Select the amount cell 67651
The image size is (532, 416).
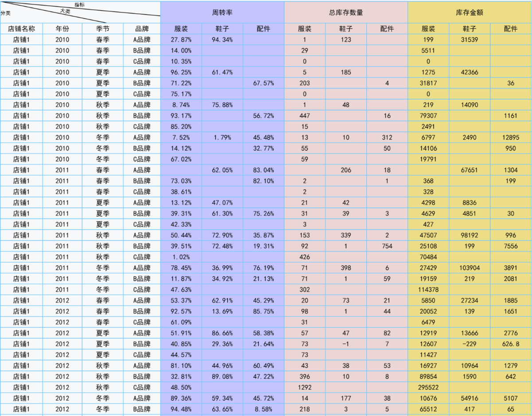[x=469, y=170]
